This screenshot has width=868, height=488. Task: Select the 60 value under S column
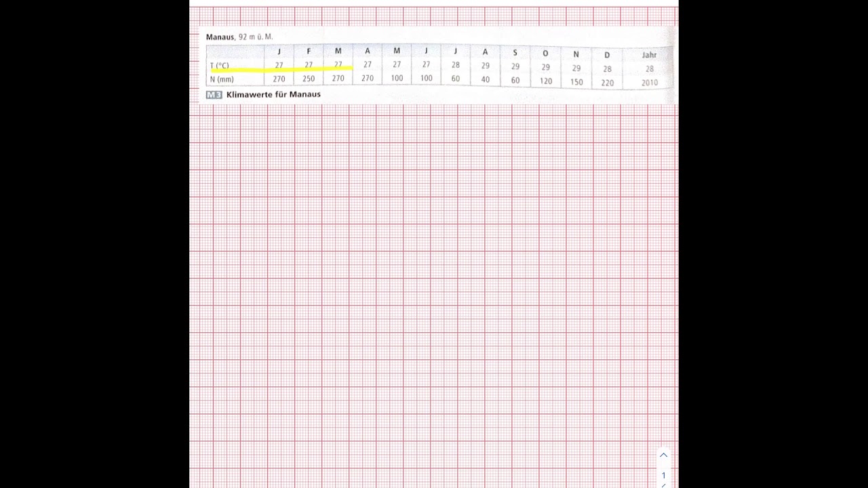point(515,81)
